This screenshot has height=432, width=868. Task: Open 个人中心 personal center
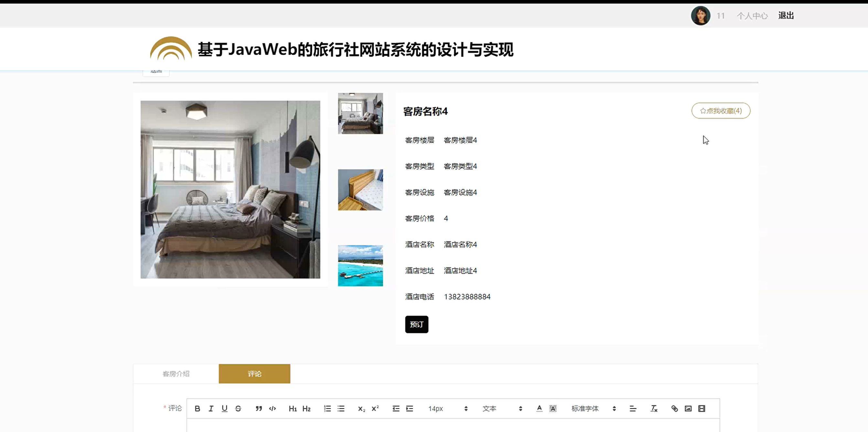click(752, 16)
